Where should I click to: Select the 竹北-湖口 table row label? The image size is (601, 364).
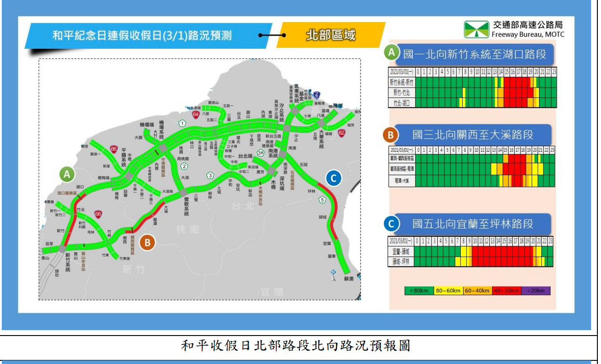[x=402, y=103]
